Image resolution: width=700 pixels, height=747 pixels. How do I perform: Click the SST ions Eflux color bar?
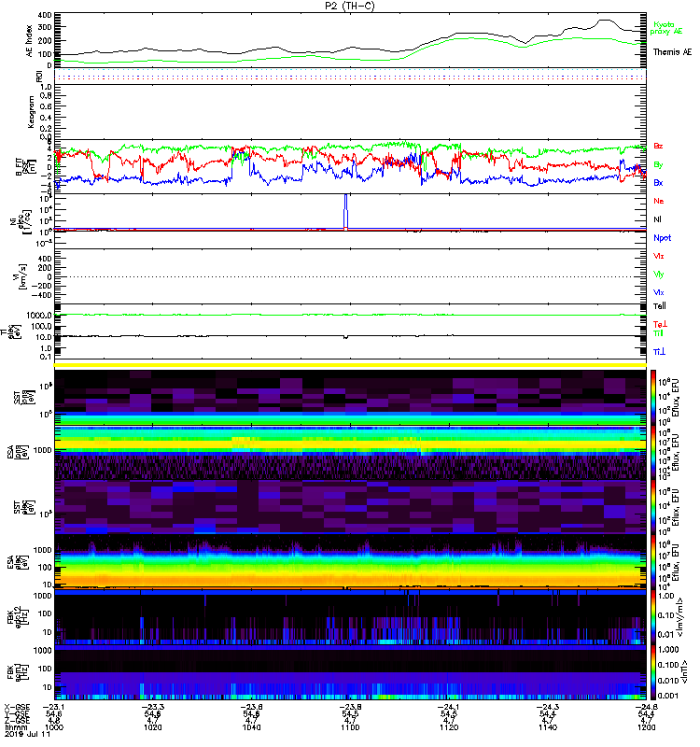(653, 398)
